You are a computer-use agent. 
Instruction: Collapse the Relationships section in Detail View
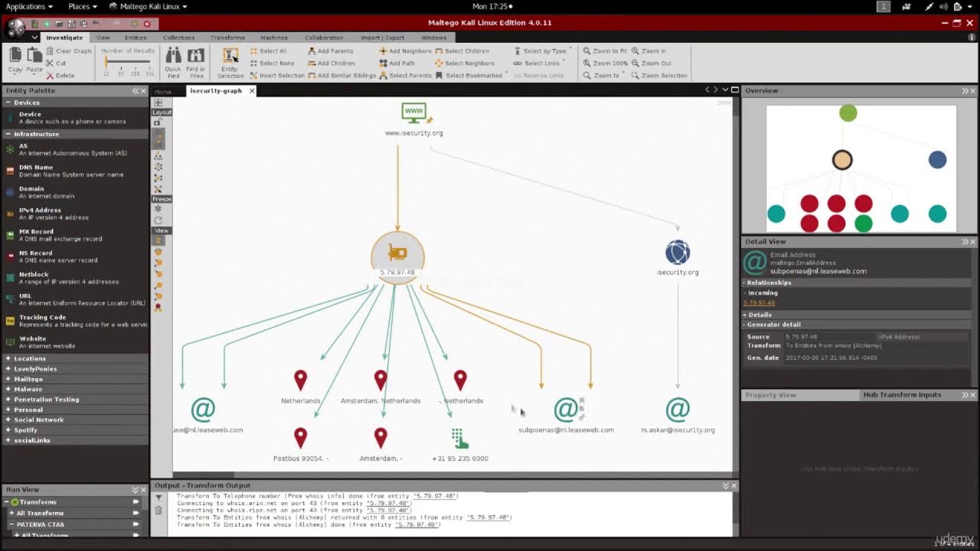click(x=745, y=282)
